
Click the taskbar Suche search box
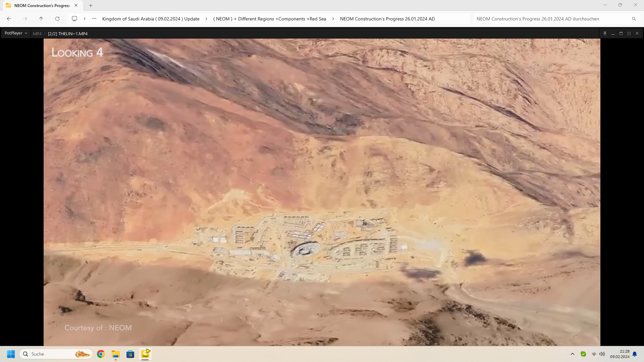tap(56, 354)
